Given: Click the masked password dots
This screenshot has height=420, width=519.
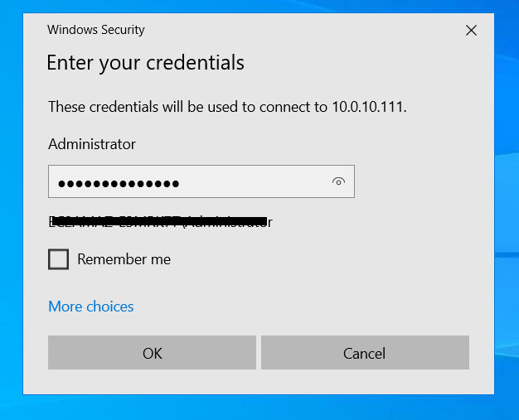Looking at the screenshot, I should (119, 183).
